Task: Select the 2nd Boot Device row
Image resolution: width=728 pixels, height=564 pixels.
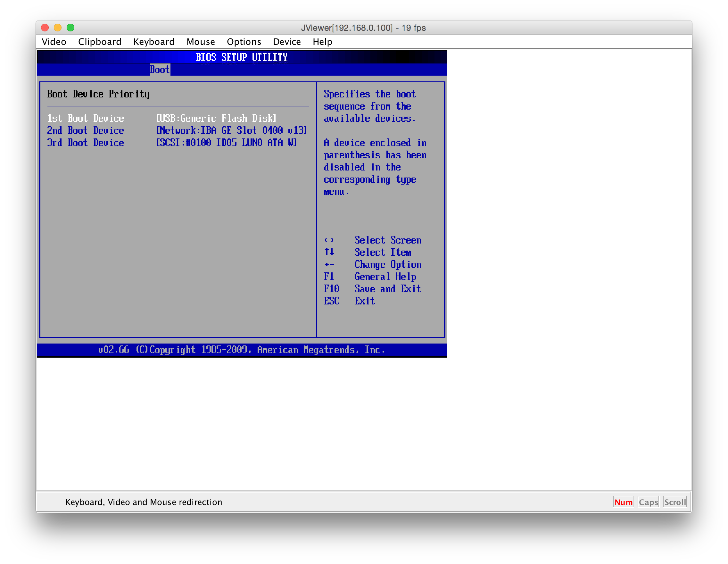Action: [x=178, y=130]
